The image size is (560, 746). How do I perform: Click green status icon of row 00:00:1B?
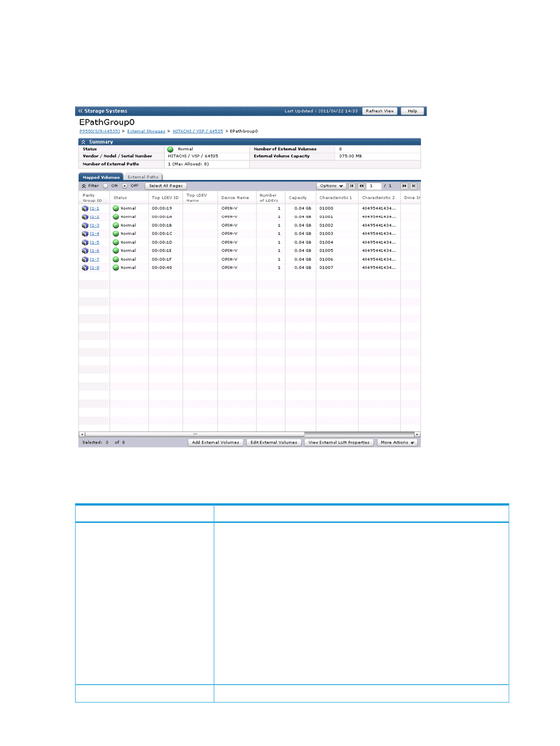point(116,226)
